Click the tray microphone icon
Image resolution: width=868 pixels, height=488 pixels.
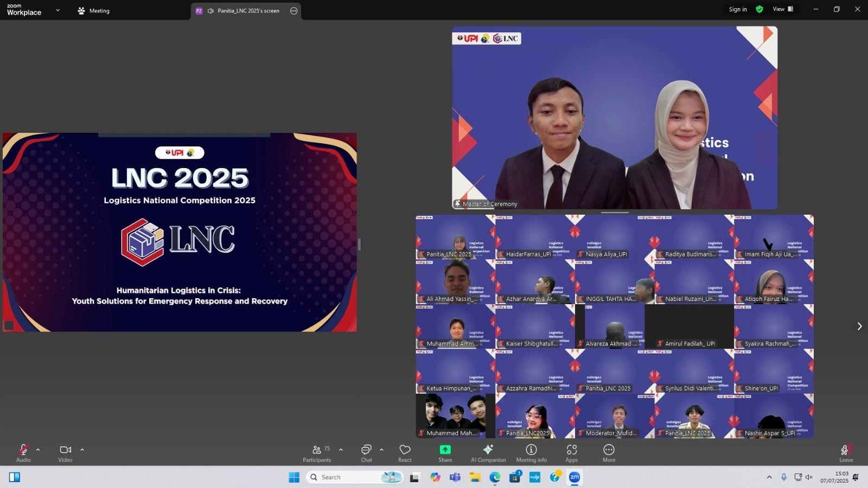click(783, 477)
